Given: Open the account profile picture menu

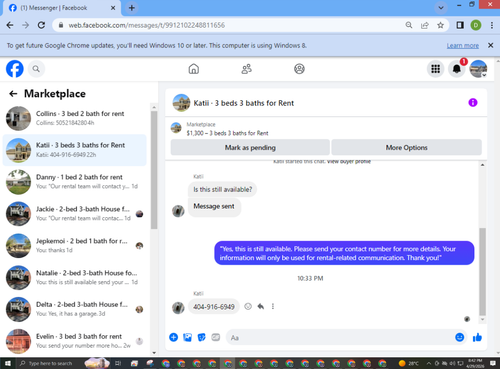Looking at the screenshot, I should click(x=478, y=69).
